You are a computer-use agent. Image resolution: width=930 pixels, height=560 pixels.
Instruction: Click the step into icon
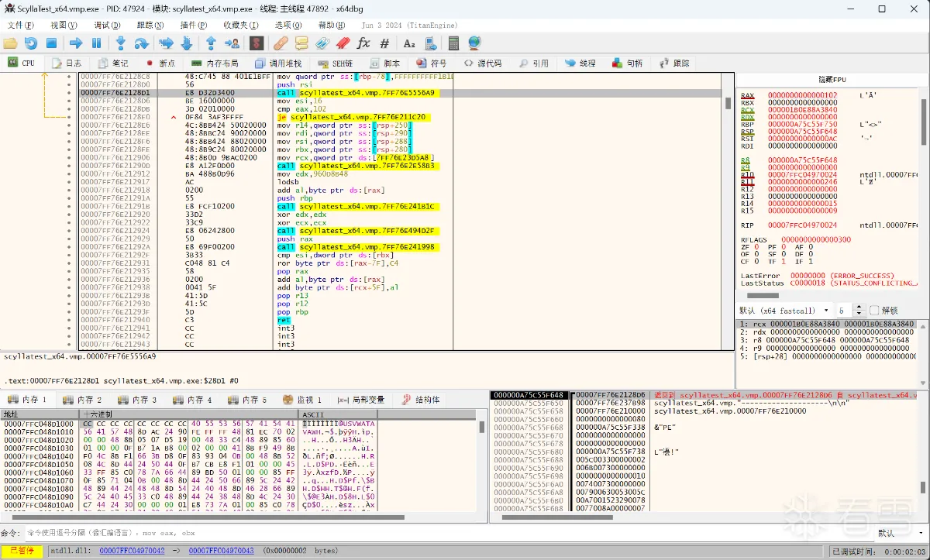120,43
